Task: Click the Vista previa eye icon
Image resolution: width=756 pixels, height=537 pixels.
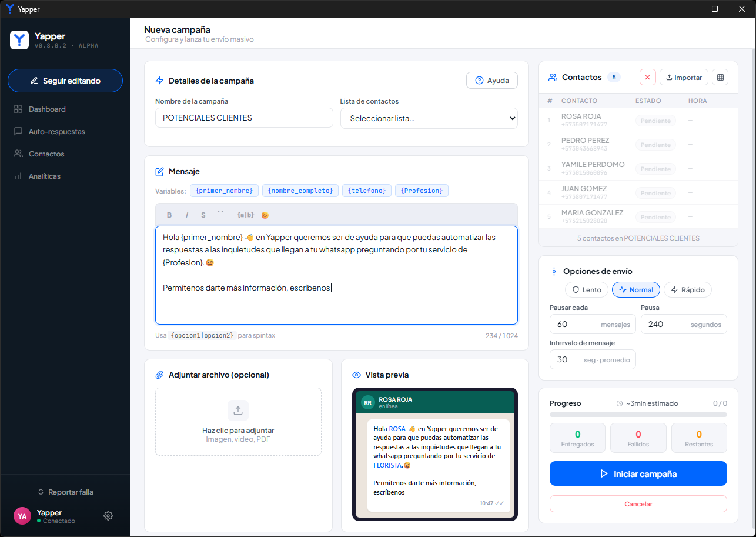Action: (x=356, y=375)
